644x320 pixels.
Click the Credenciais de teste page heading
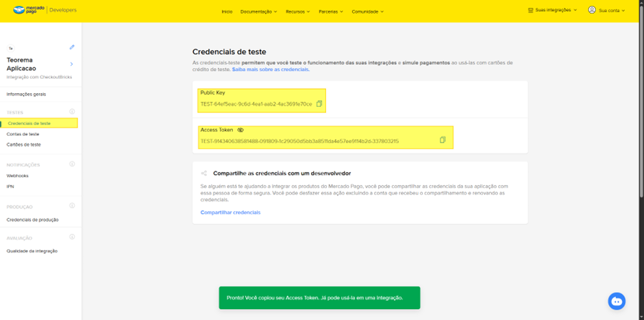230,52
